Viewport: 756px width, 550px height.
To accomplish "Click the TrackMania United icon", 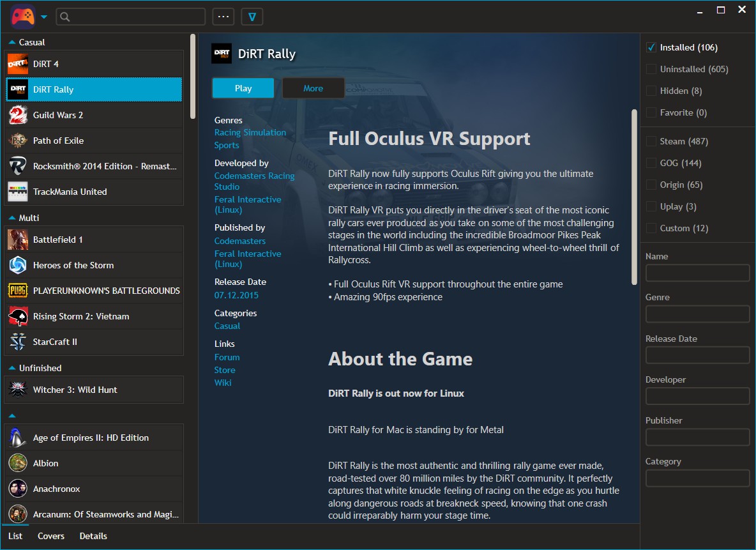I will [x=18, y=192].
